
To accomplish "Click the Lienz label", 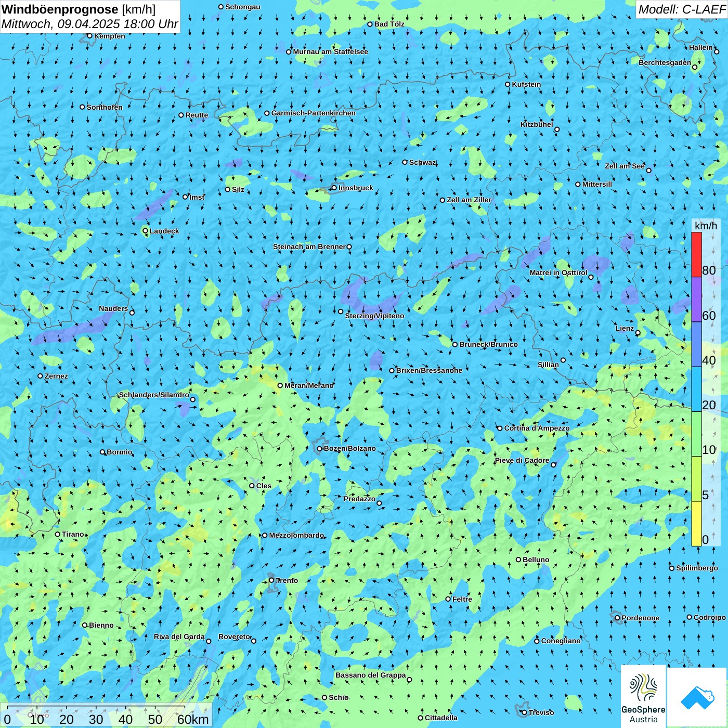I will [625, 328].
